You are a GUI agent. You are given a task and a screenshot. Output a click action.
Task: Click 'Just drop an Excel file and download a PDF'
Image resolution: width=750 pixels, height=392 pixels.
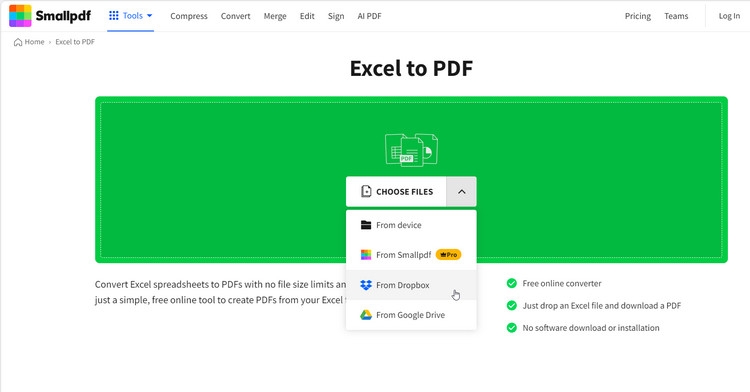[x=602, y=305]
